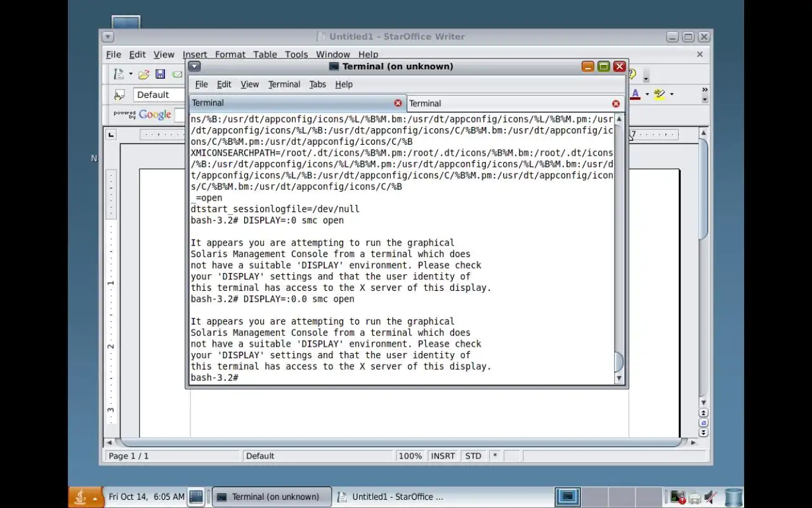Click the ruler tab-stop type selector
Viewport: 812px width, 508px height.
112,135
